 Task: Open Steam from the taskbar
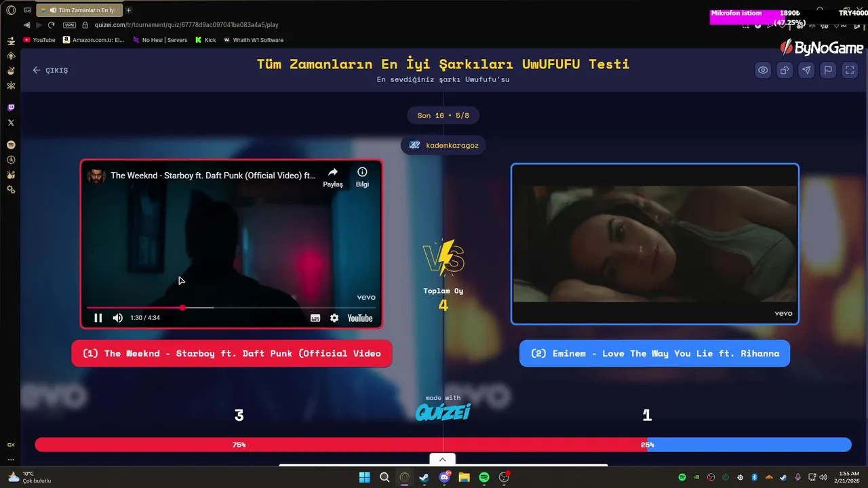pyautogui.click(x=424, y=477)
